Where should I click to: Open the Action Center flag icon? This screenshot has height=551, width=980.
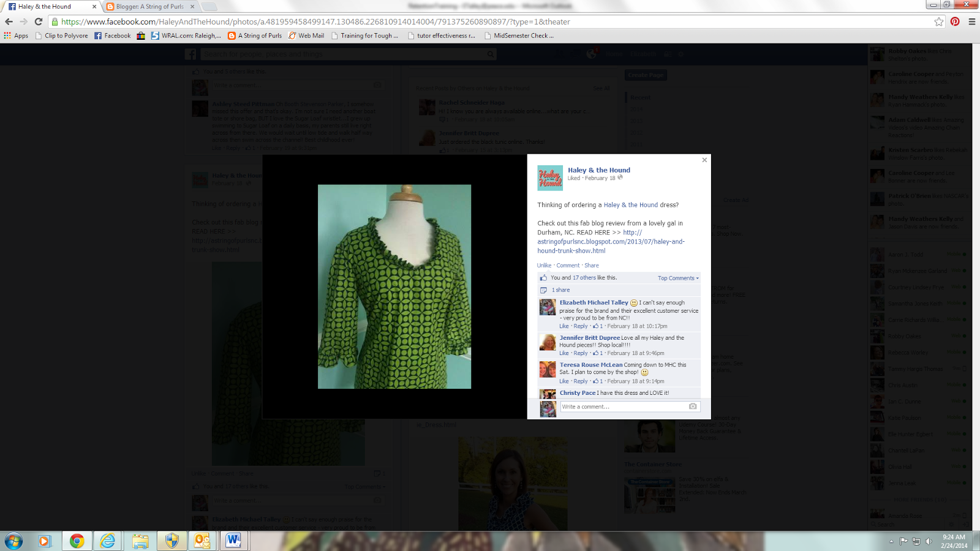903,541
